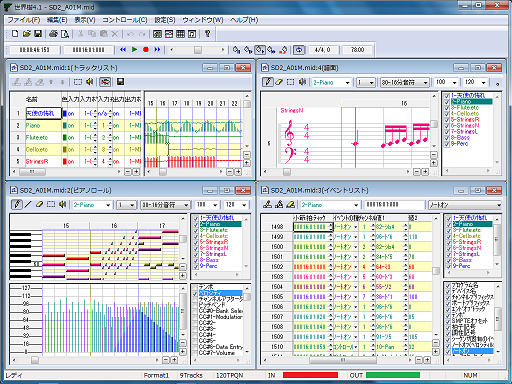The image size is (512, 384).
Task: Start recording with red record button
Action: pos(146,50)
